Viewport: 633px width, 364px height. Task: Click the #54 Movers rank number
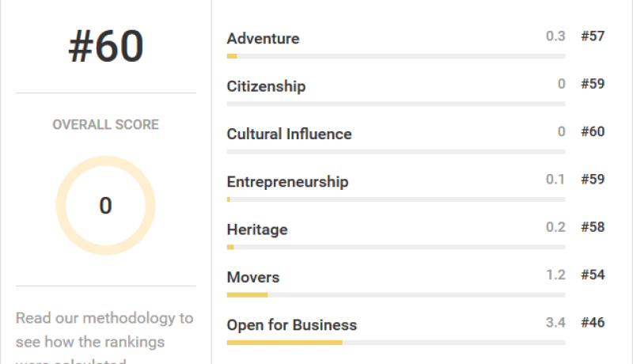pos(593,275)
